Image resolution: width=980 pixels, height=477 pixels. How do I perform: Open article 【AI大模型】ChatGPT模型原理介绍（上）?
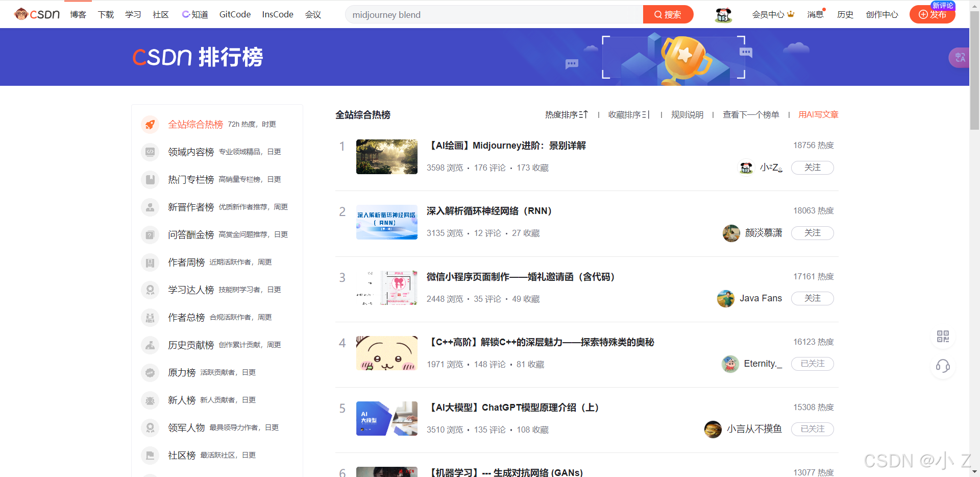tap(513, 408)
